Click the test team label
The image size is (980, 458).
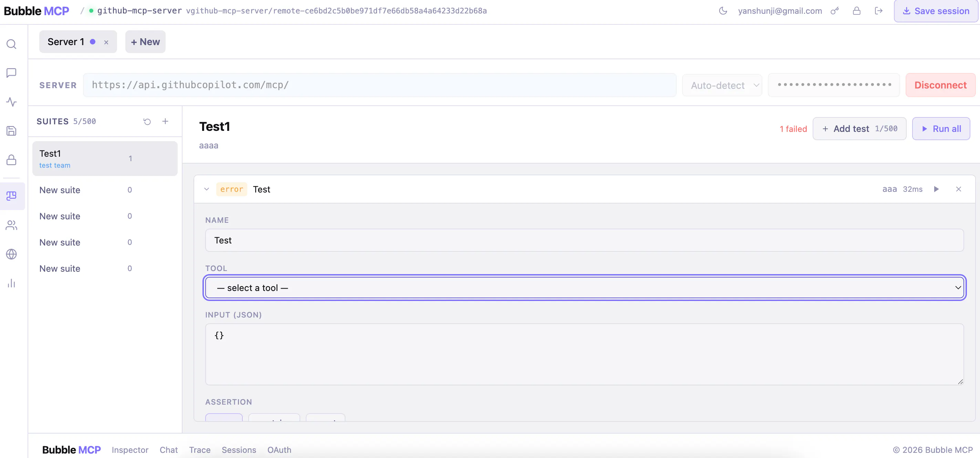[x=55, y=166]
